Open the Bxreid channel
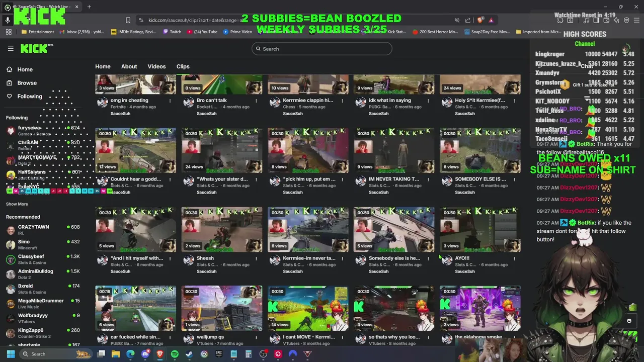Screen dimensions: 644x362 click(x=43, y=289)
